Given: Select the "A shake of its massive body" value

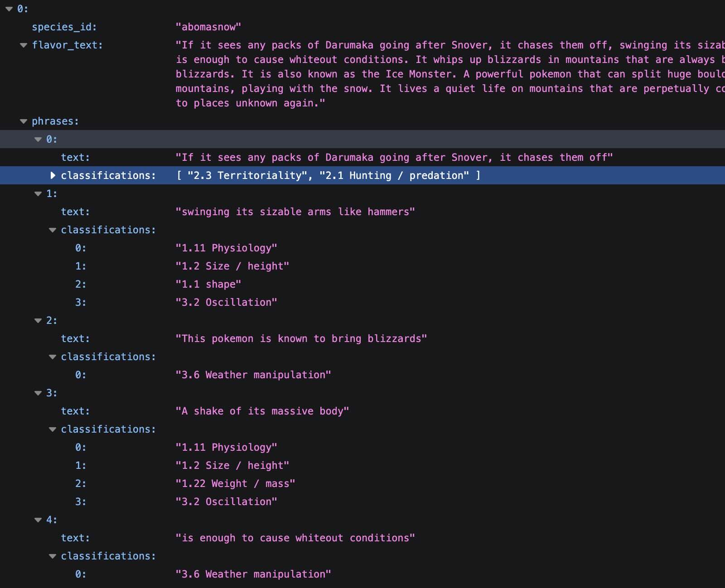Looking at the screenshot, I should 262,411.
